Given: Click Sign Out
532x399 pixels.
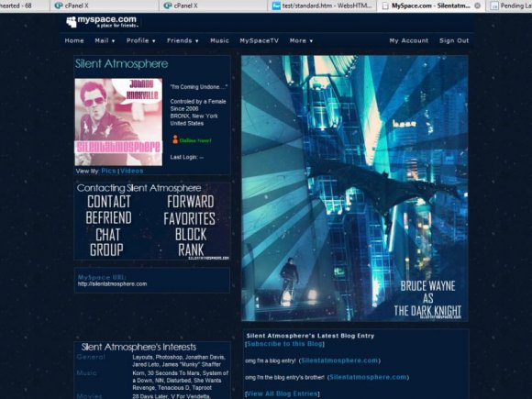Looking at the screenshot, I should (454, 40).
